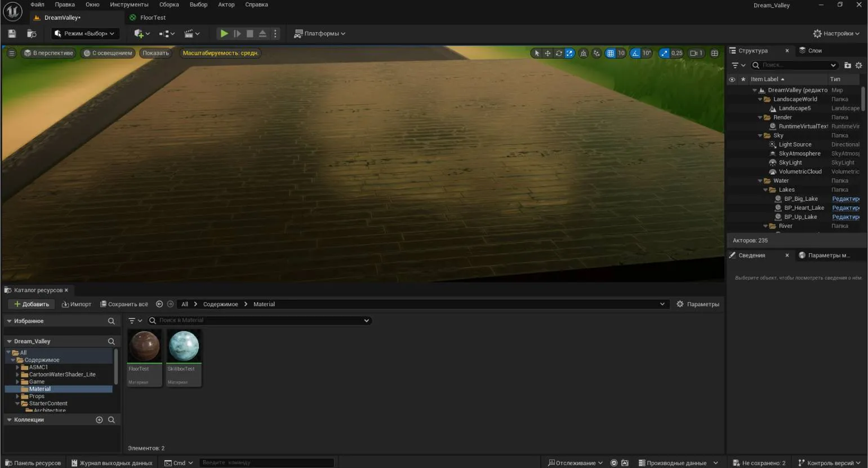This screenshot has height=468, width=868.
Task: Adjust camera speed control in viewport
Action: point(696,53)
